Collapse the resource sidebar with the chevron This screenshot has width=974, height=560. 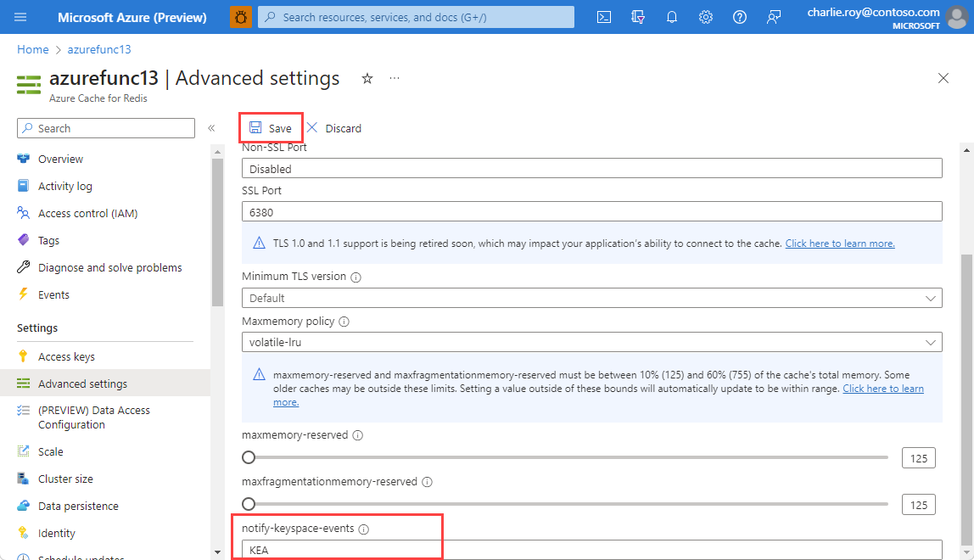pyautogui.click(x=211, y=127)
